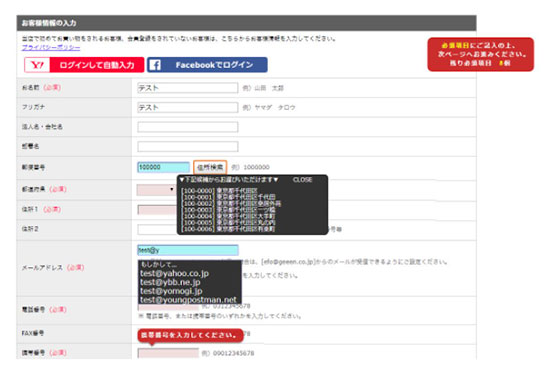Select address suggestion 100-0005
The width and height of the screenshot is (550, 368).
(228, 222)
